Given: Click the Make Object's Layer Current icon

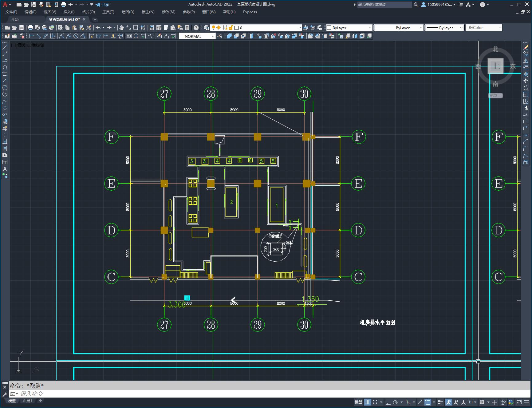Looking at the screenshot, I should [x=305, y=28].
